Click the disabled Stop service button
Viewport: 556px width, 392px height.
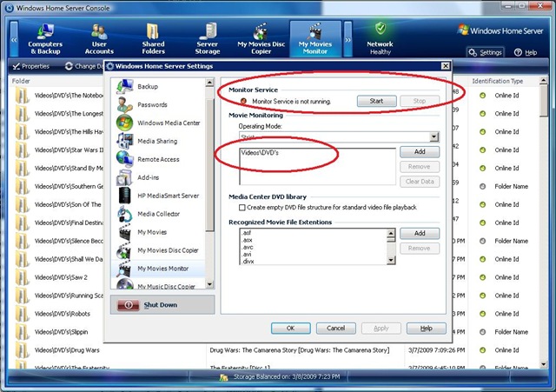(x=420, y=101)
